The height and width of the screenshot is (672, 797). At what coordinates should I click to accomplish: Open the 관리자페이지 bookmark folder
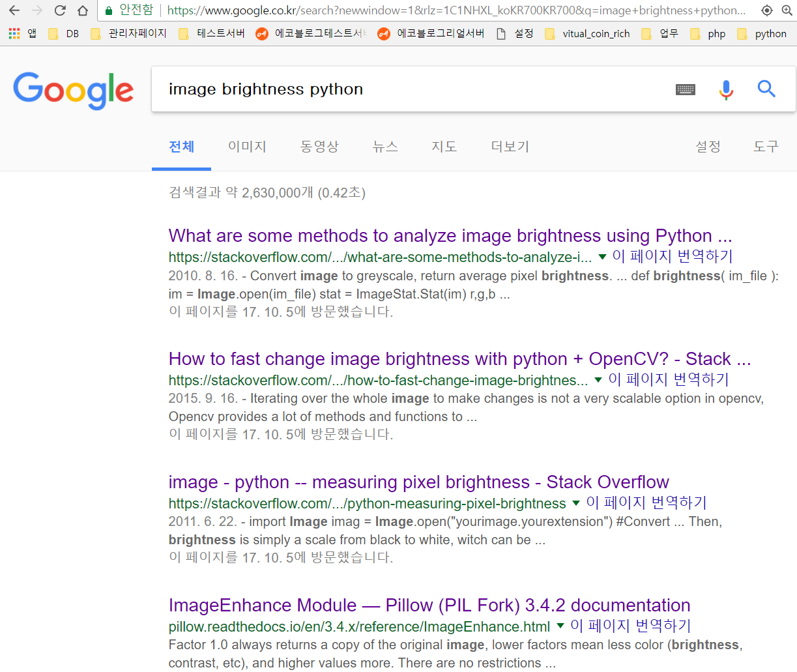[128, 33]
